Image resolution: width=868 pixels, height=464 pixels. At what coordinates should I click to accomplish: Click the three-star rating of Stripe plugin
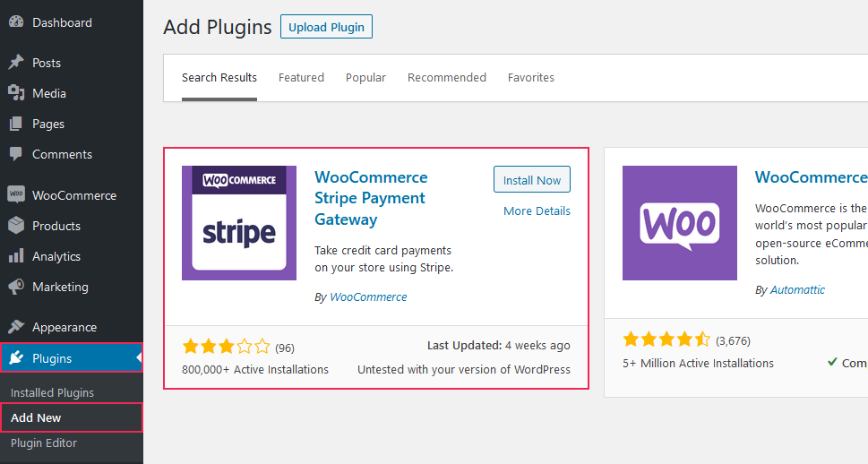pos(227,348)
